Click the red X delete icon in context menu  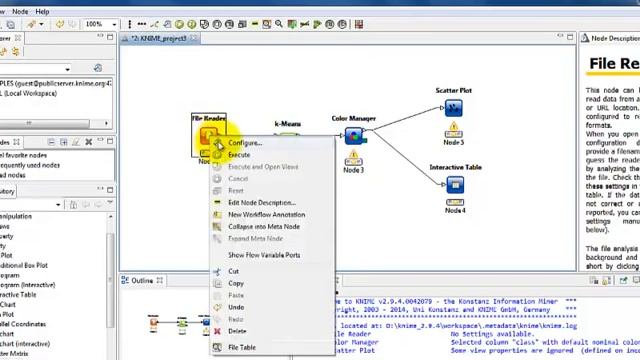217,331
